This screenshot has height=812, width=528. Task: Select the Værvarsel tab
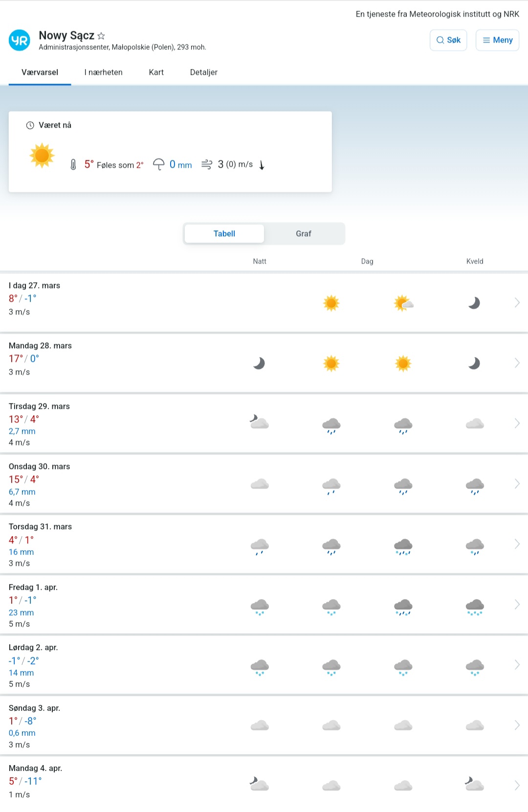40,72
